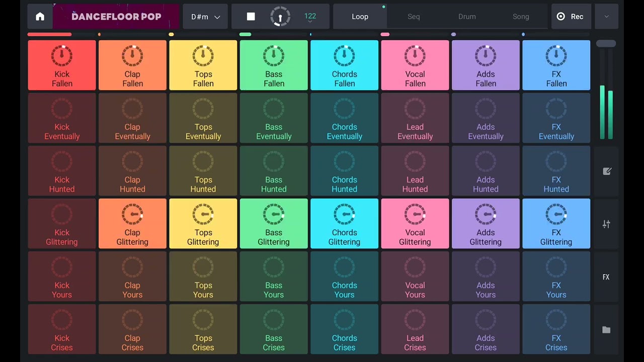Switch to the Loop tab
Screen dimensions: 644x362
pos(360,17)
